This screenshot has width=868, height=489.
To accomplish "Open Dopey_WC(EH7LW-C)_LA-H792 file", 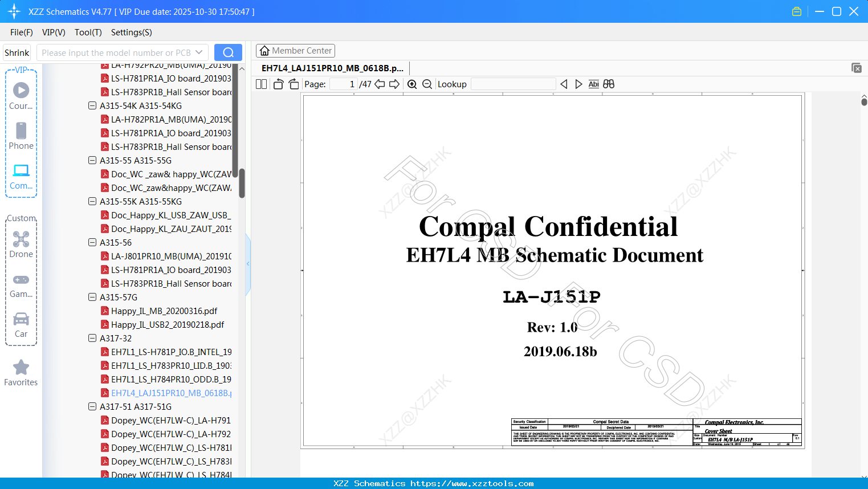I will click(166, 434).
